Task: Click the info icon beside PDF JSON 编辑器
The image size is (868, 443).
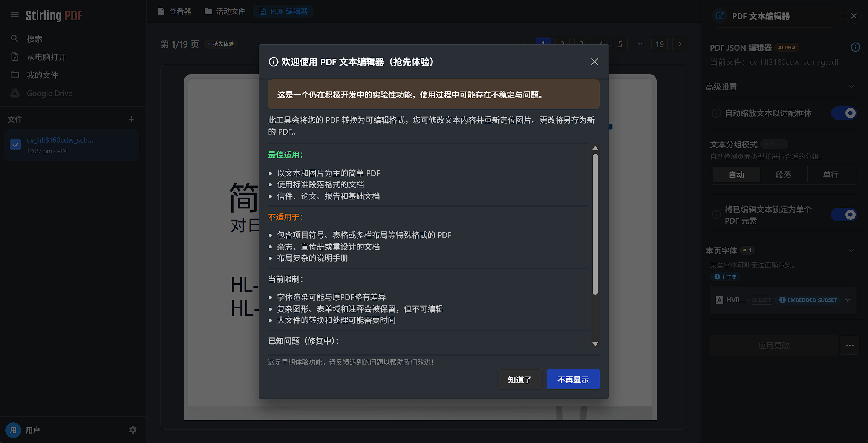Action: [855, 47]
